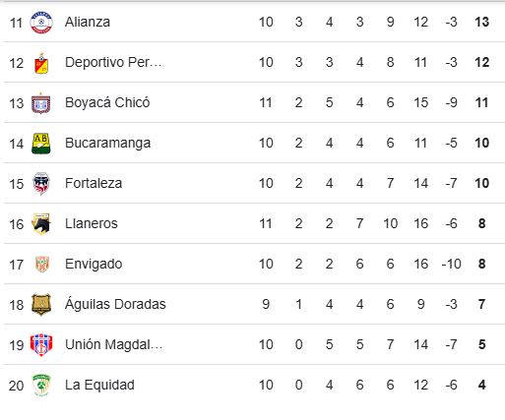
Task: Click the Llaneros horse crest
Action: (41, 224)
